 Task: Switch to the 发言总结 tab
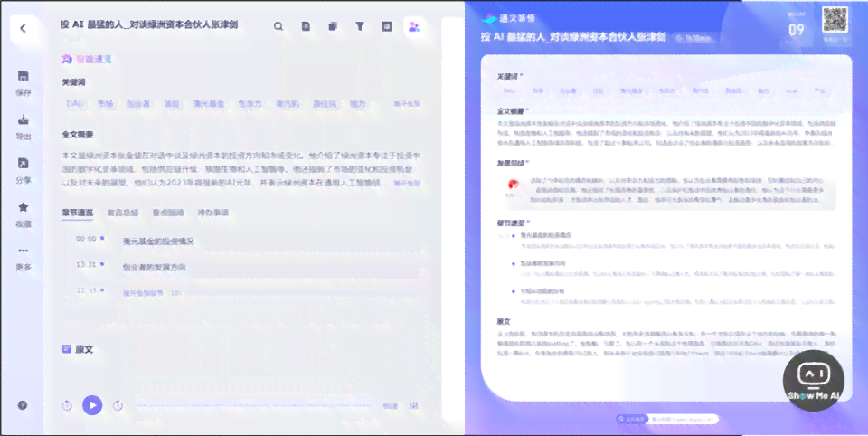click(x=122, y=213)
